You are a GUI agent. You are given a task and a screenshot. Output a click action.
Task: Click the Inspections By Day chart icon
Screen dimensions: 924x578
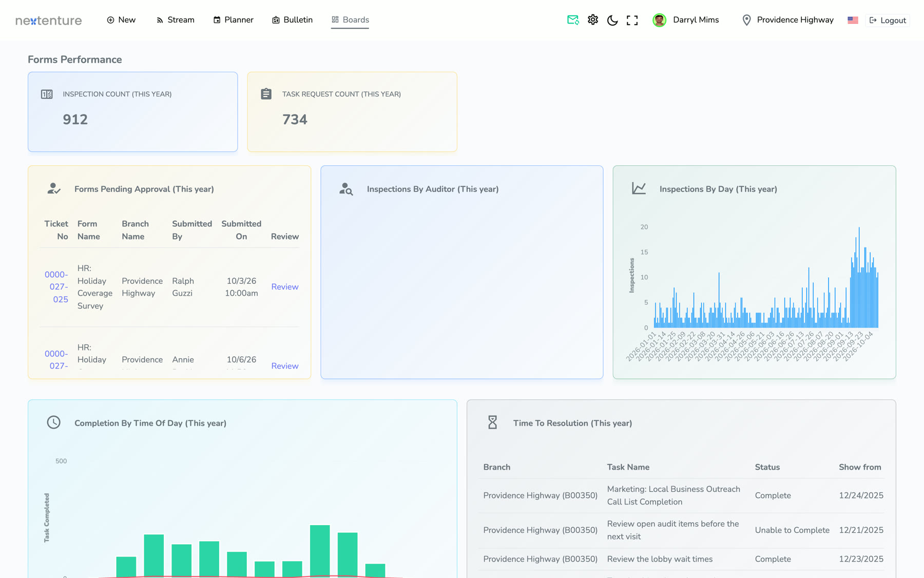click(639, 188)
